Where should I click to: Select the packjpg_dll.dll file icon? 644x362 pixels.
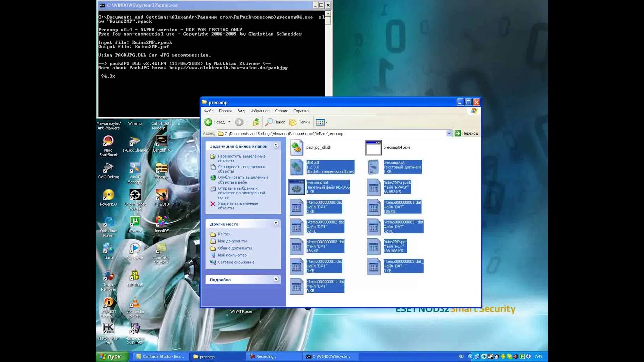(297, 147)
